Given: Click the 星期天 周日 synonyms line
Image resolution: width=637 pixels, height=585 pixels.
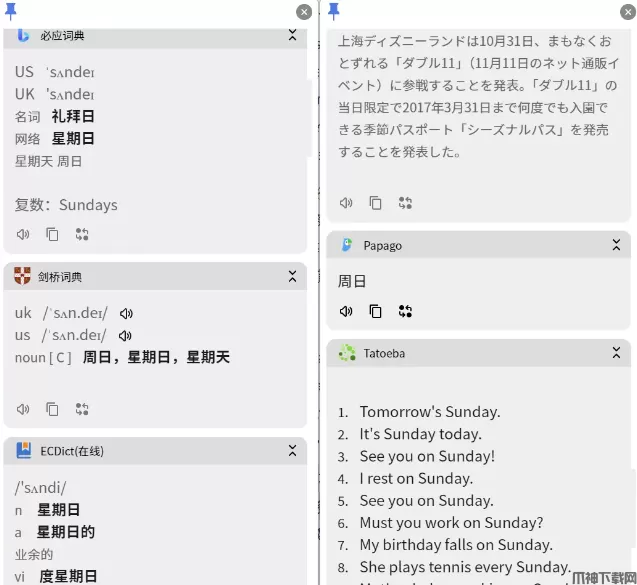Looking at the screenshot, I should click(x=48, y=161).
